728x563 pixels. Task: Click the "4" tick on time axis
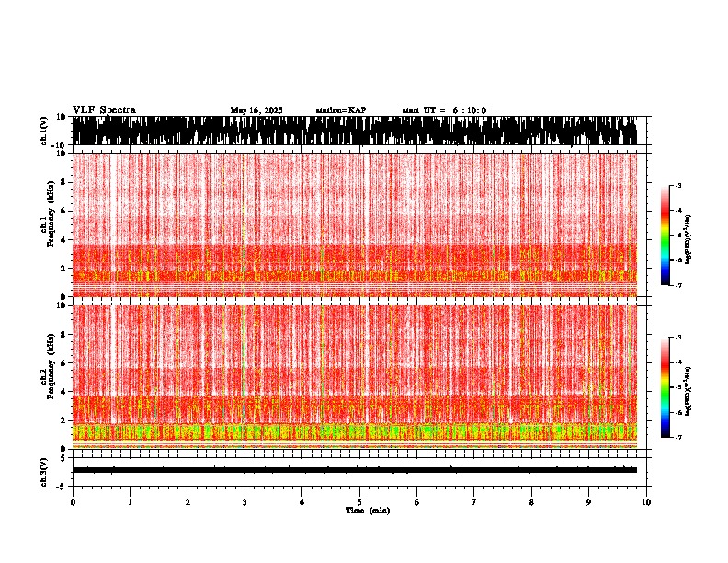(x=302, y=502)
